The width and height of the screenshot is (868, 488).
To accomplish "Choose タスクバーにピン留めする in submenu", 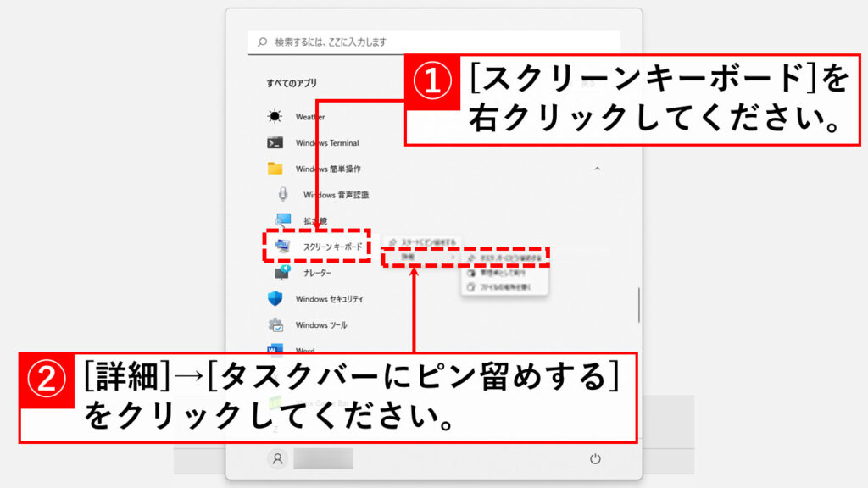I will click(x=504, y=258).
